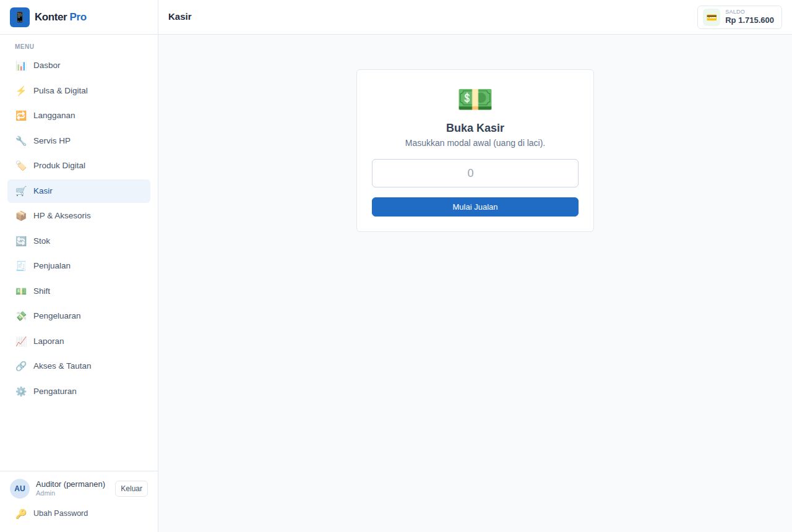Open the Laporan section
The image size is (792, 532).
pos(79,341)
